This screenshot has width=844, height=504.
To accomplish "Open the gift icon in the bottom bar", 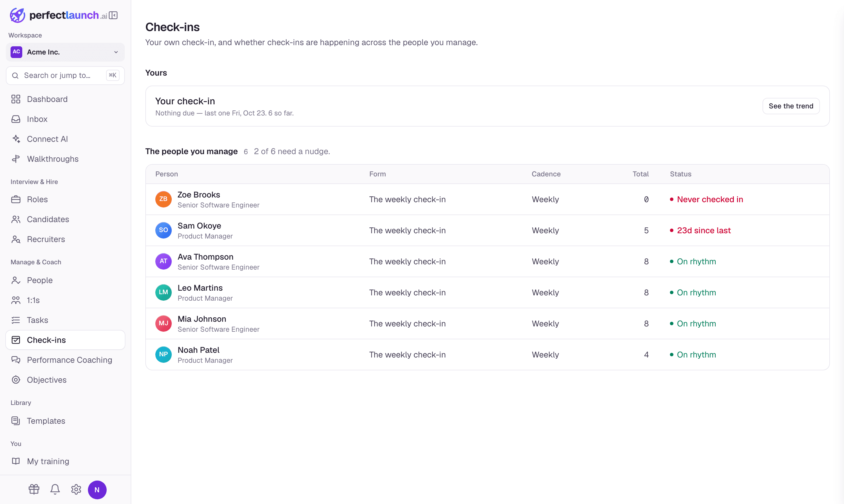I will pyautogui.click(x=34, y=489).
